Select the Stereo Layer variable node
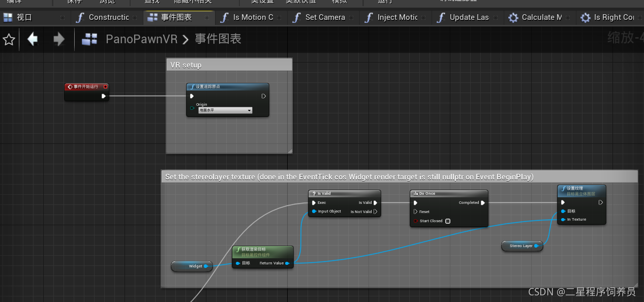This screenshot has height=302, width=644. 523,246
